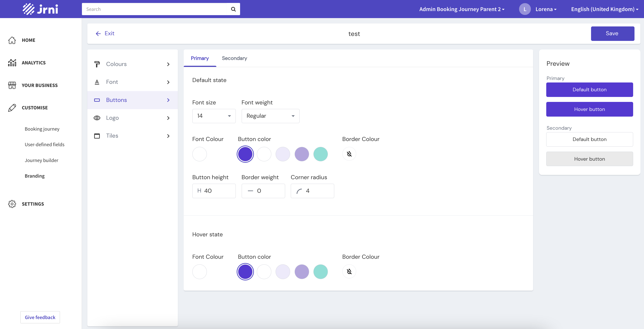644x329 pixels.
Task: Click the Your Business storefront icon
Action: (x=12, y=85)
